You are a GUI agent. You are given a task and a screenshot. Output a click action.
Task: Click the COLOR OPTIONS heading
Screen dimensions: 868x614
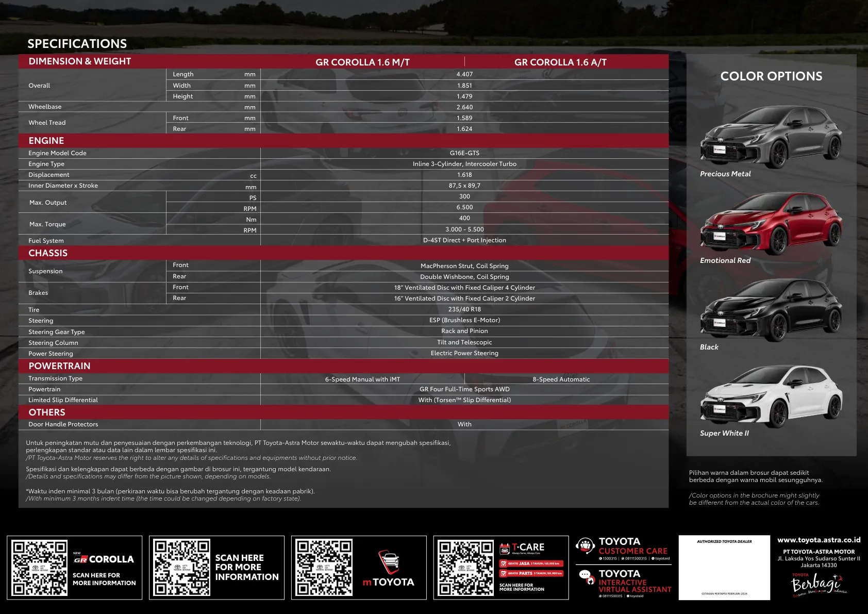click(x=771, y=76)
